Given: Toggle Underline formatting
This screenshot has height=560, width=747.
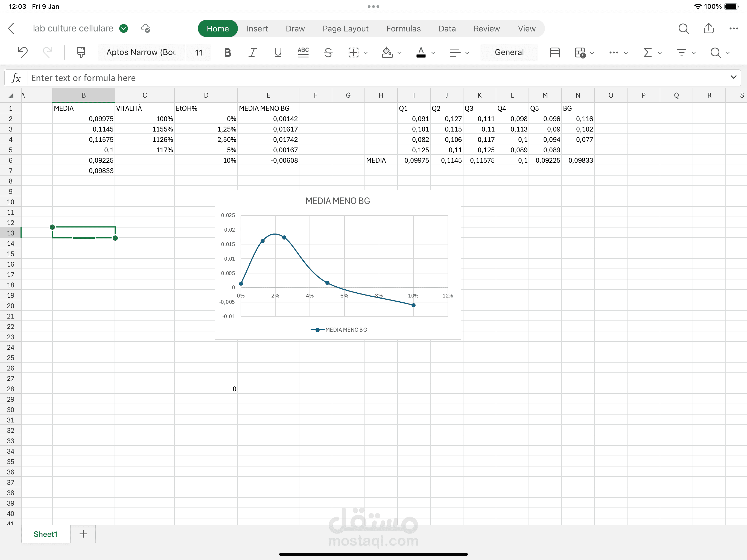Looking at the screenshot, I should coord(278,52).
